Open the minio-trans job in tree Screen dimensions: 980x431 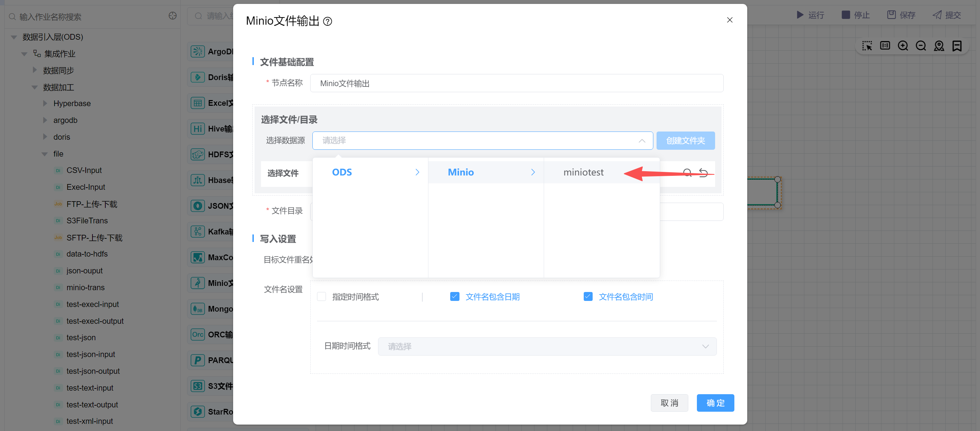tap(85, 287)
